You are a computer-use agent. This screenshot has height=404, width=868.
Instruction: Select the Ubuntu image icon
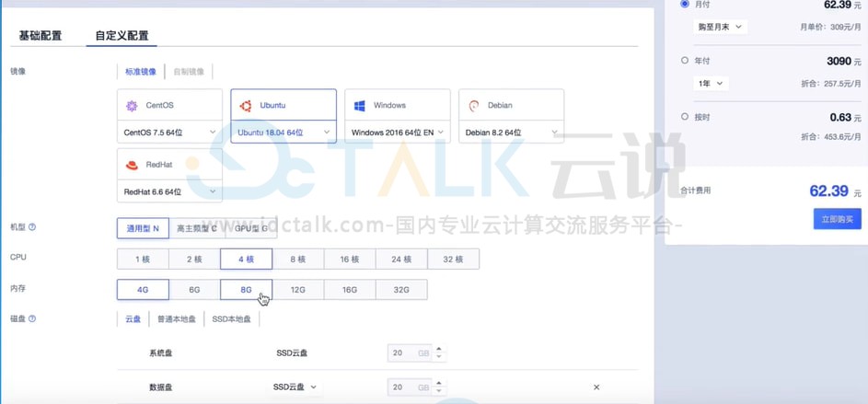pyautogui.click(x=246, y=106)
